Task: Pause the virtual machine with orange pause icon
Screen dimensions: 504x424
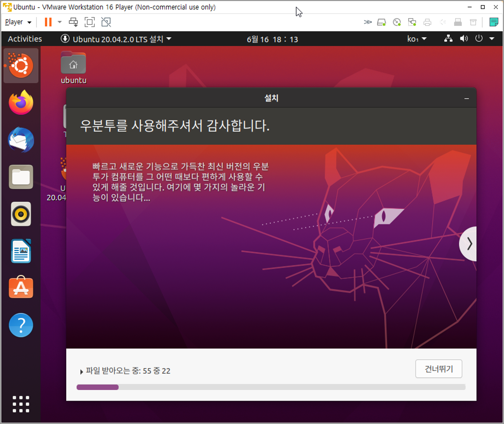Action: pyautogui.click(x=48, y=22)
